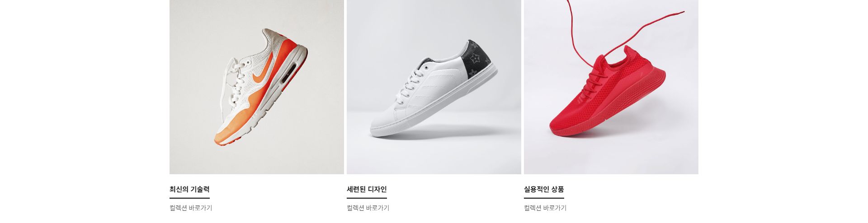This screenshot has height=223, width=868.
Task: Open the orange Nike sneaker image
Action: [257, 87]
